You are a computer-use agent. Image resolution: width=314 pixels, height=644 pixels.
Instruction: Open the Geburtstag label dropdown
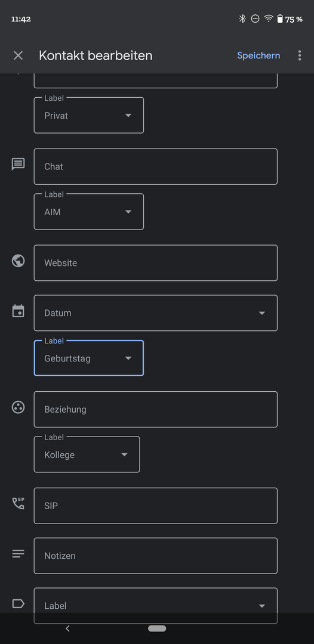(x=89, y=358)
